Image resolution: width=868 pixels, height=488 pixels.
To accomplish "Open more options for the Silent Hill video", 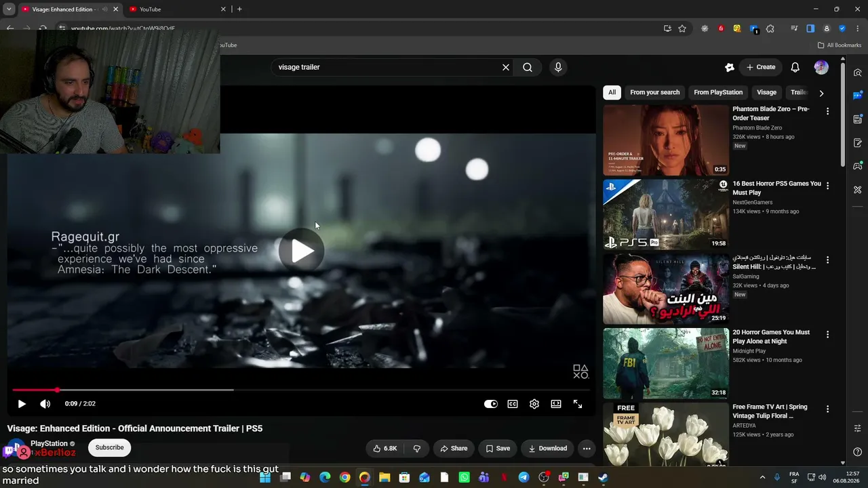I will 827,260.
